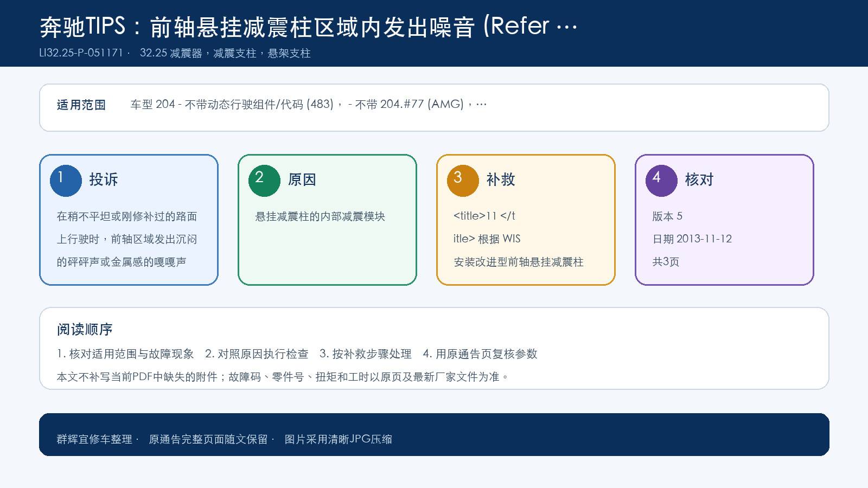Click the subtitle text 32.25 减震器，减震支柱，悬架支柱
The height and width of the screenshot is (488, 868).
tap(225, 53)
